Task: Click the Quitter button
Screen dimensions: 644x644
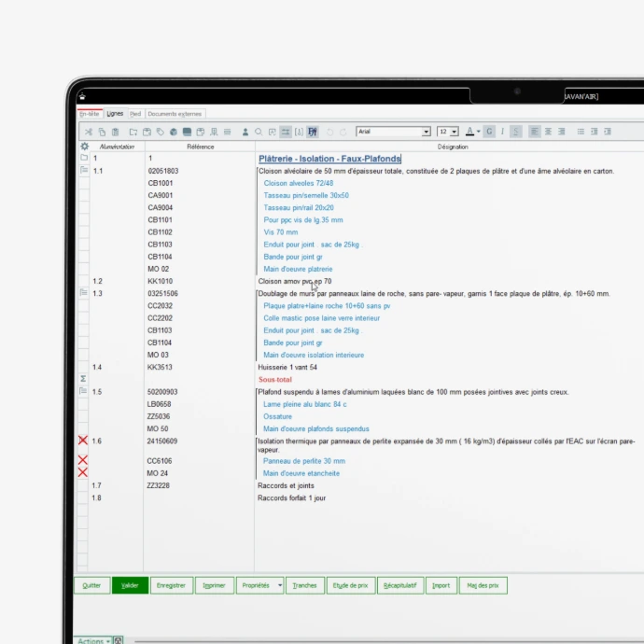Action: tap(91, 585)
